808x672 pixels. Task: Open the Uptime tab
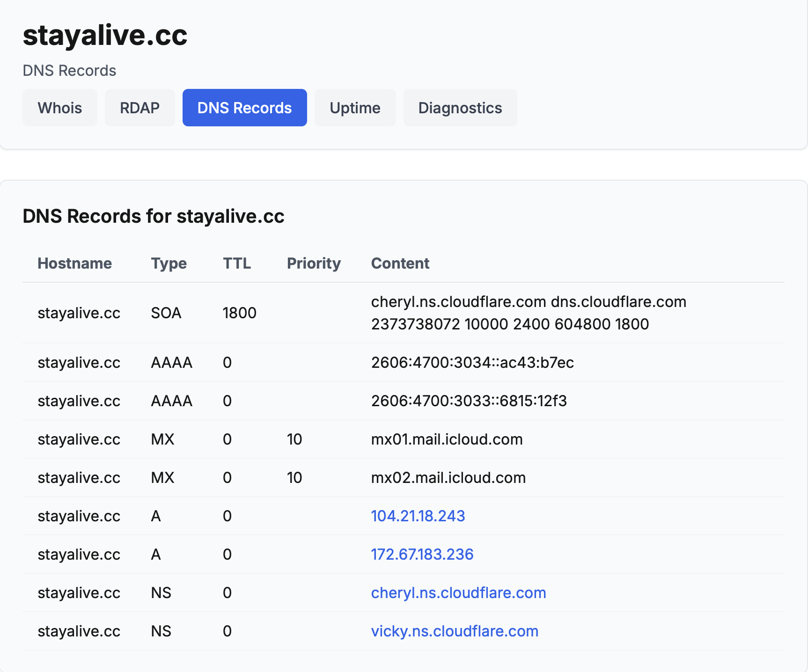coord(355,108)
